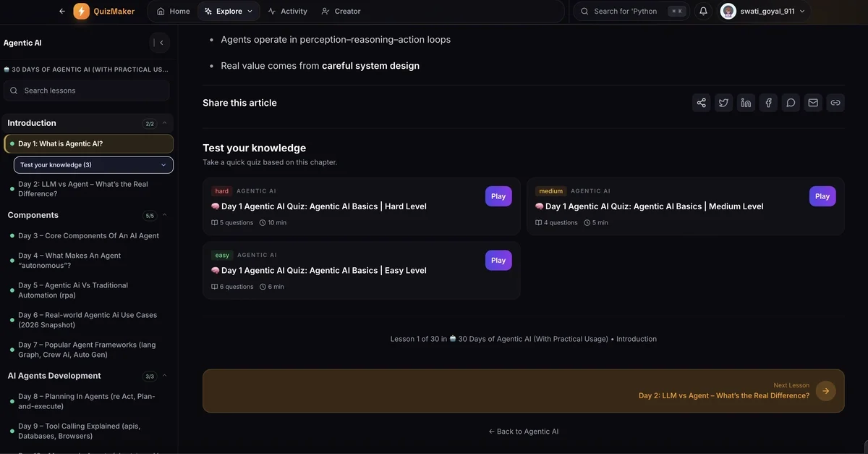Go to the Activity tab
This screenshot has width=868, height=454.
[x=287, y=11]
